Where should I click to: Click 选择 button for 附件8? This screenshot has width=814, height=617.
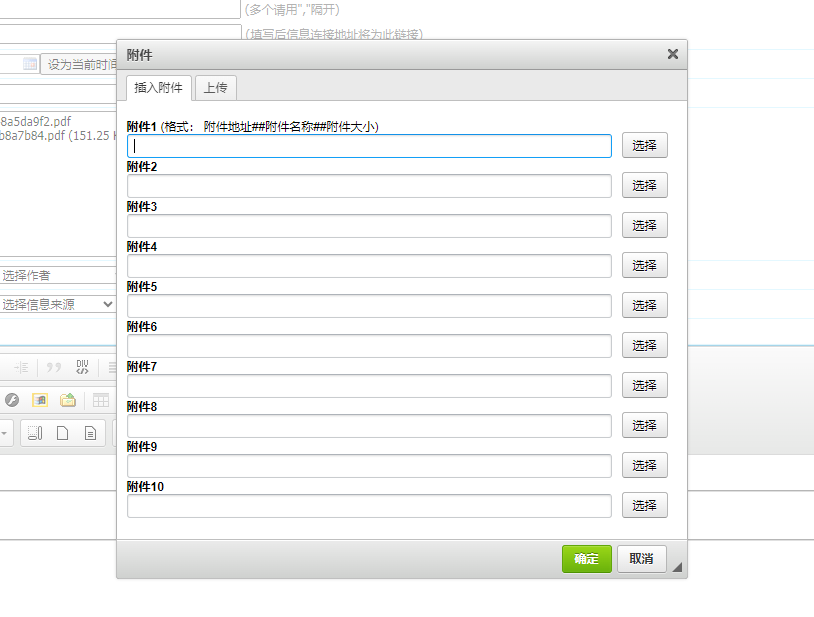645,425
